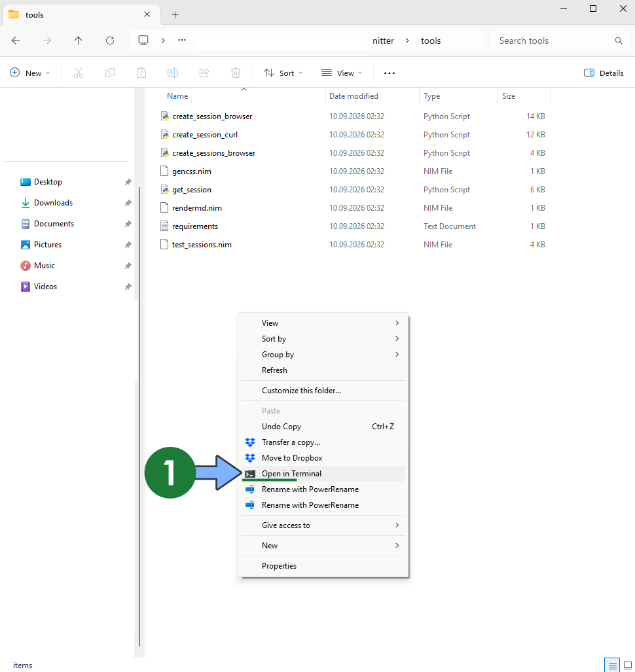Click the create_session_browser Python file icon
The image size is (635, 672).
click(x=165, y=116)
